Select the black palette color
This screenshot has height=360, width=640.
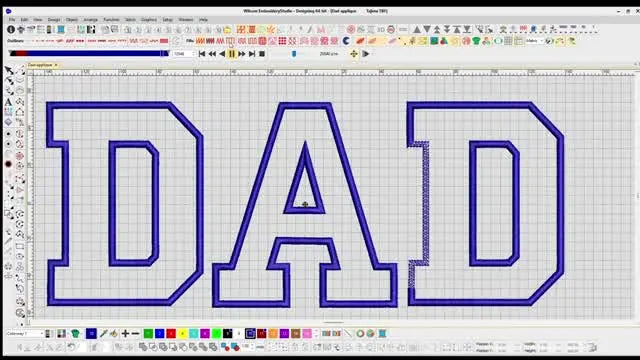[228, 333]
